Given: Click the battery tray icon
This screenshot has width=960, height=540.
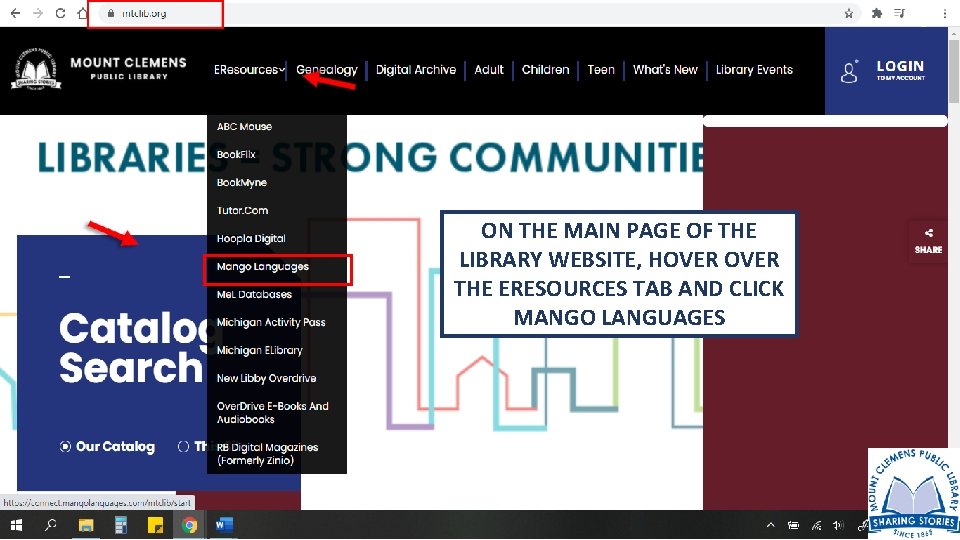Looking at the screenshot, I should click(x=793, y=525).
